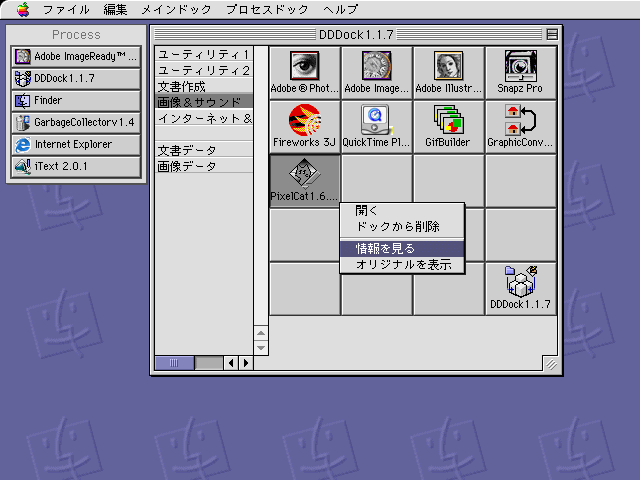640x480 pixels.
Task: Select 文書作成 category
Action: click(x=204, y=86)
